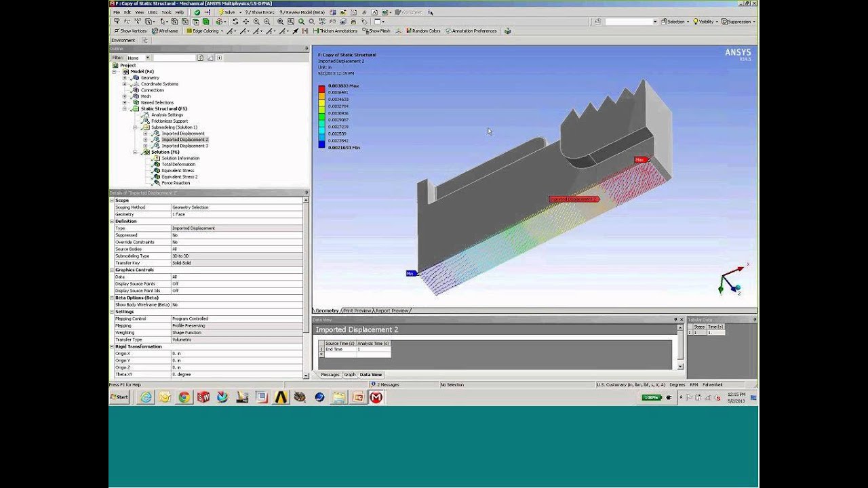Select Imported Displacement 3 tree item
Viewport: 868px width, 488px height.
[184, 146]
